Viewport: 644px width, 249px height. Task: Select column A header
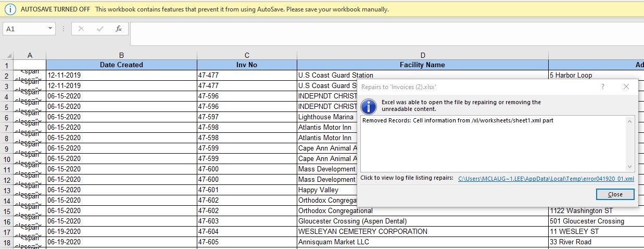pyautogui.click(x=30, y=55)
